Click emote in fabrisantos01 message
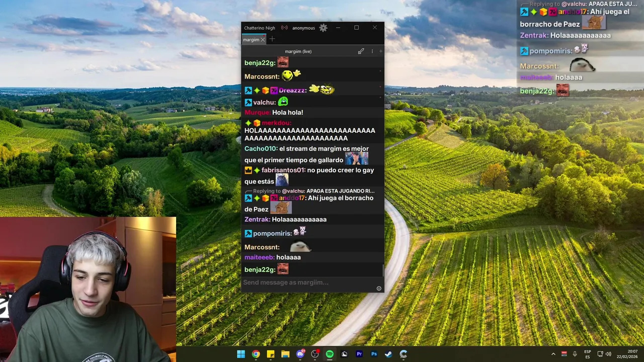This screenshot has height=362, width=644. pos(282,180)
